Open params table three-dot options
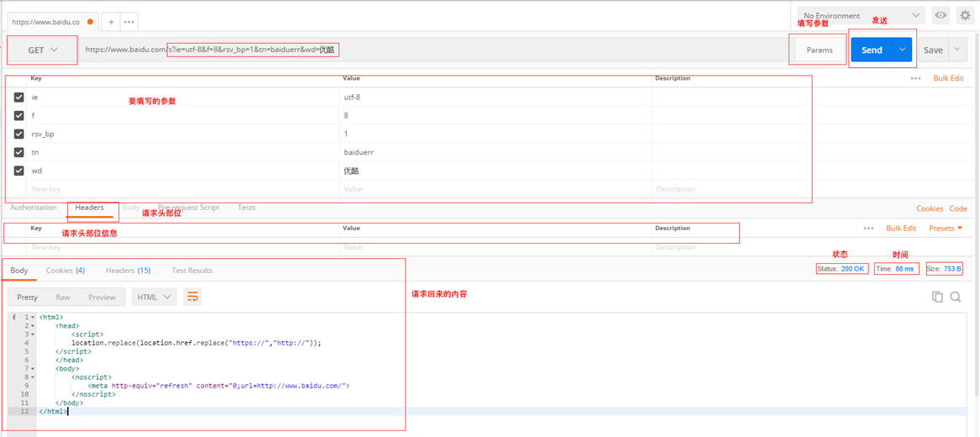 pos(915,78)
